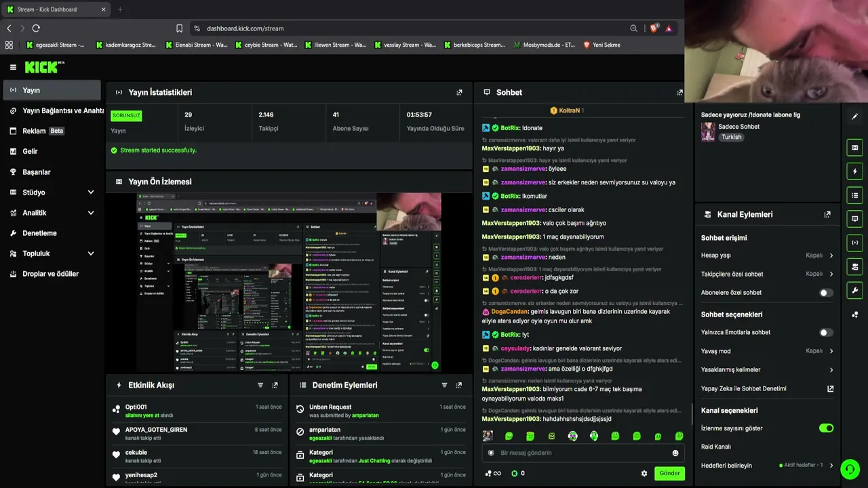Click the Turkish language tag
The height and width of the screenshot is (488, 868).
pos(731,137)
